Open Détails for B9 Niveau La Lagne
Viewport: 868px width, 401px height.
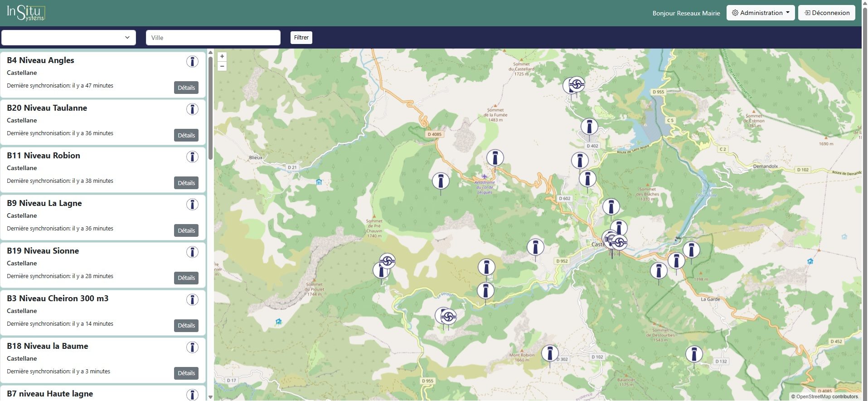coord(186,230)
